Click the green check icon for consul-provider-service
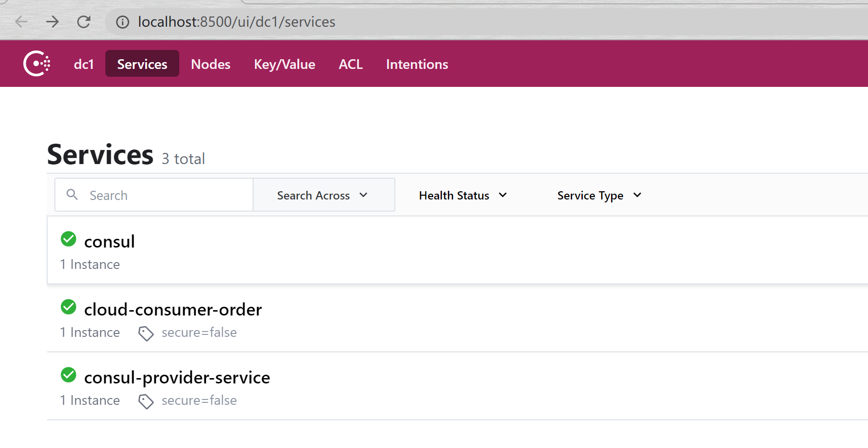The width and height of the screenshot is (868, 448). pyautogui.click(x=68, y=375)
